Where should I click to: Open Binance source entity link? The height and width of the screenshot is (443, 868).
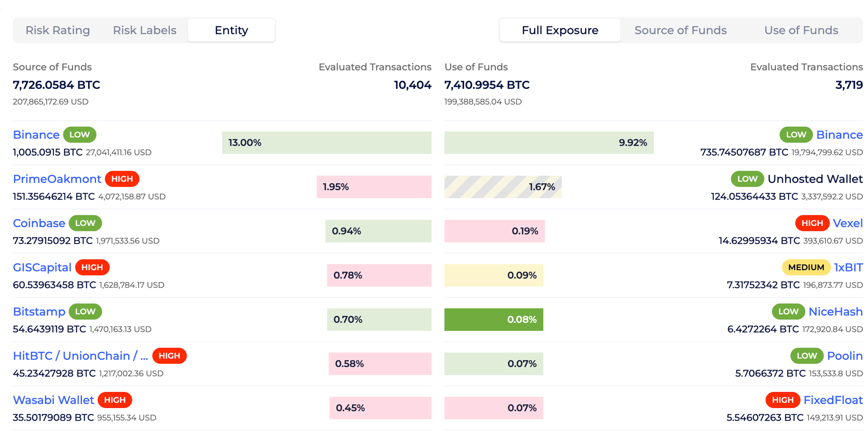[36, 135]
